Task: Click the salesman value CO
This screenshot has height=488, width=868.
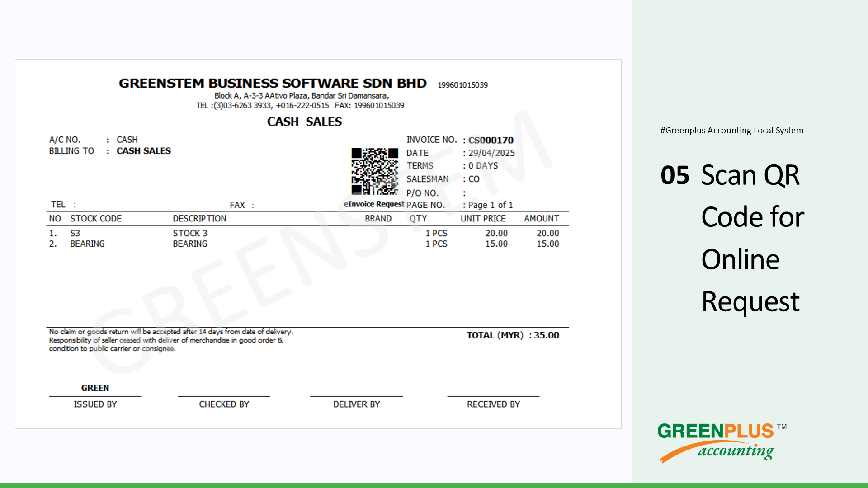Action: 474,179
